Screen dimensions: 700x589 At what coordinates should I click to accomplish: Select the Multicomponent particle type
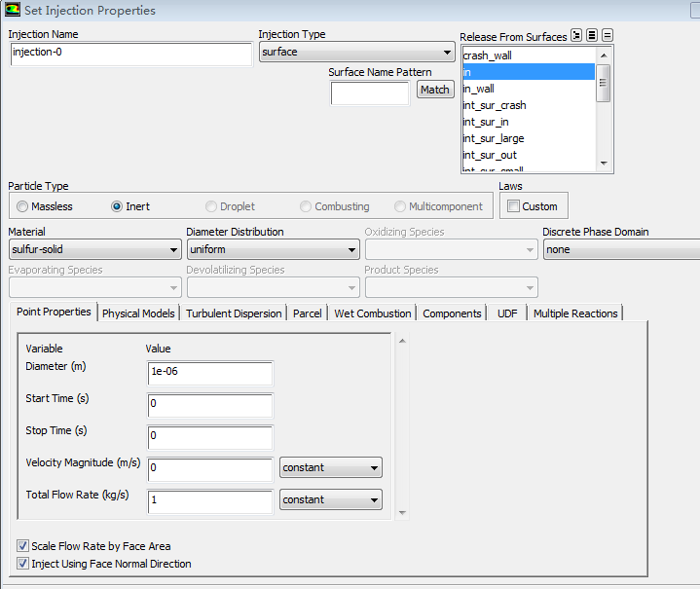coord(438,206)
